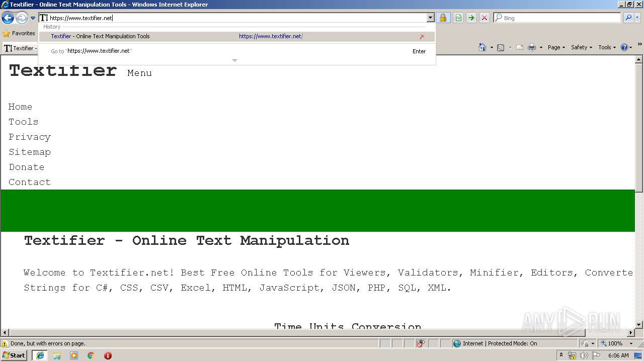Click the Home toolbar icon
644x362 pixels.
[482, 47]
